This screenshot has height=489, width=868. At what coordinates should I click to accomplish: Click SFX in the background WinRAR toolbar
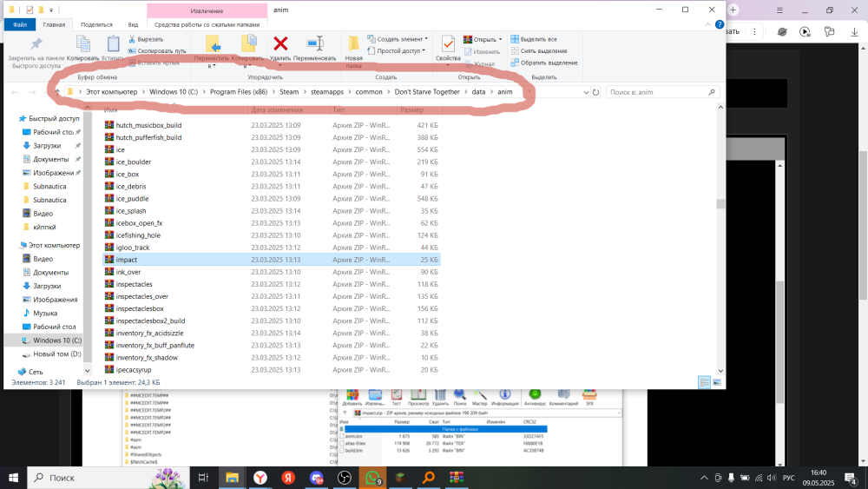pyautogui.click(x=589, y=397)
